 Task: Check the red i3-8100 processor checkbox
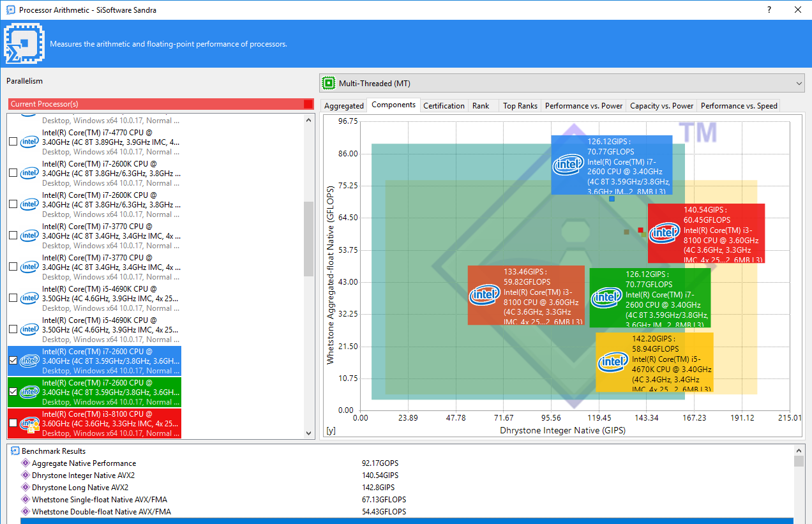[x=13, y=423]
